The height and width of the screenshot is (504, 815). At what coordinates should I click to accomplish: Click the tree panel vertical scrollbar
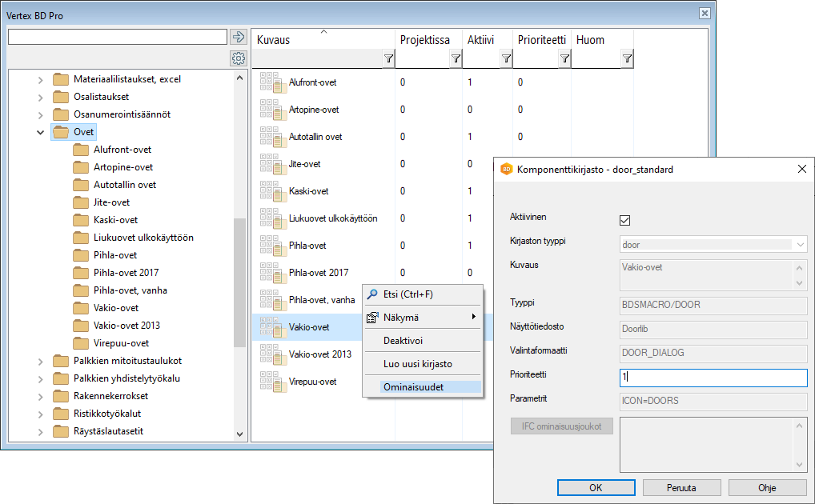point(240,280)
